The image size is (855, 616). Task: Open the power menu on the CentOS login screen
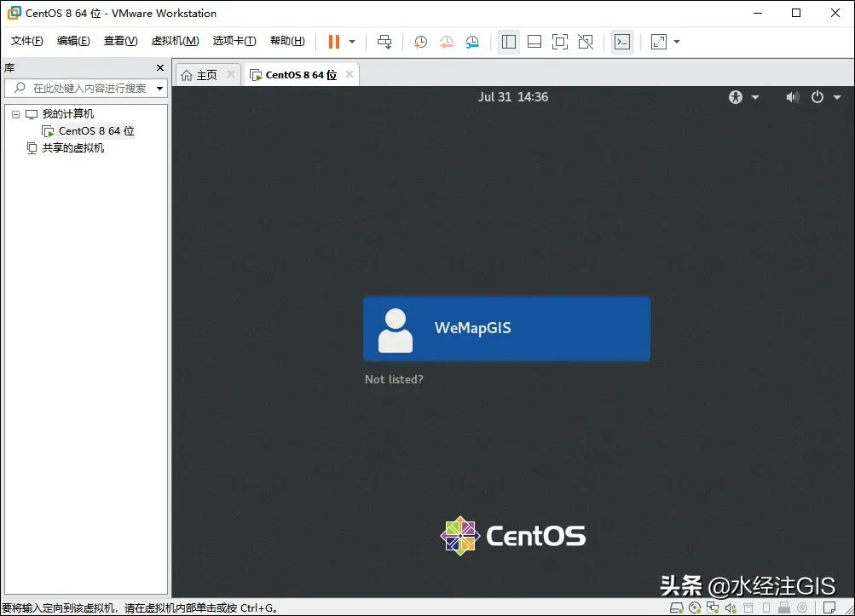click(x=816, y=96)
